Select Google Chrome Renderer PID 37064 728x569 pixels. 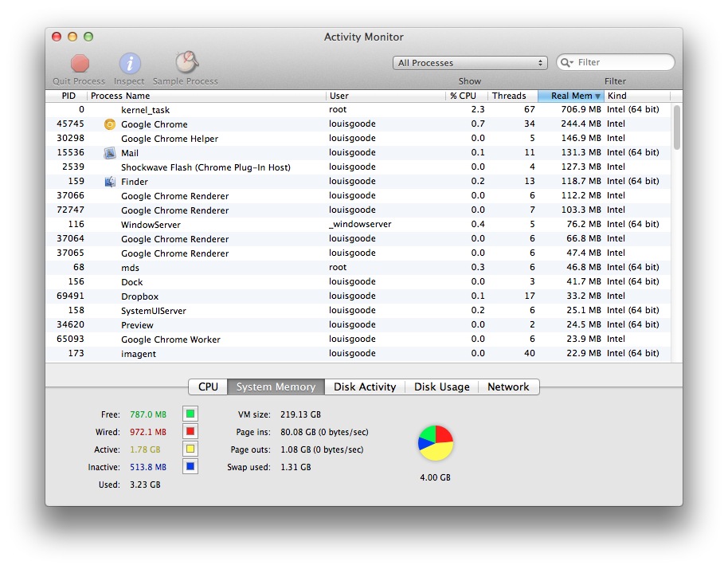pos(358,239)
